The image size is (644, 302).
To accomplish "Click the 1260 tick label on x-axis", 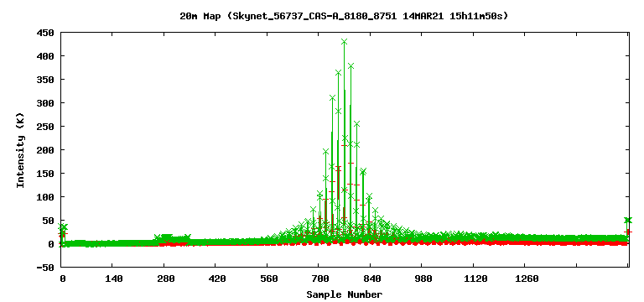I will [527, 279].
